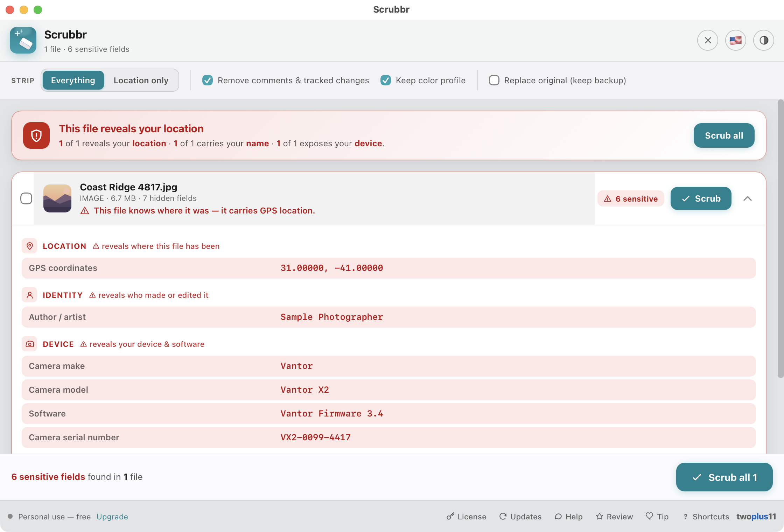Click Camera model value Vantor X2
784x532 pixels.
pos(304,390)
